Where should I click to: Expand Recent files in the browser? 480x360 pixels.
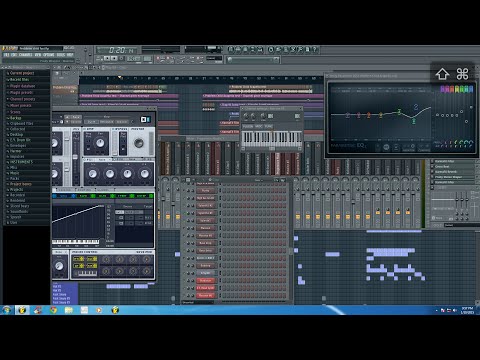coord(19,80)
